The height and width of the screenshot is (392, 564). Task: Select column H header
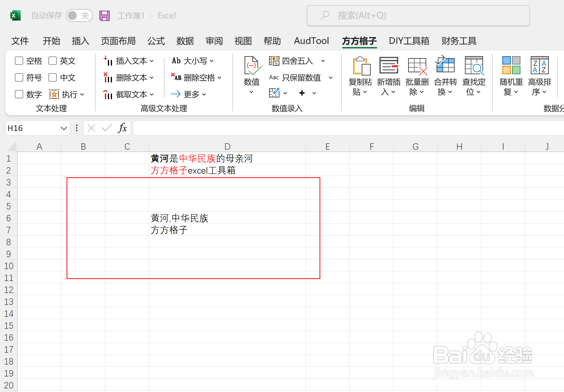pyautogui.click(x=459, y=146)
